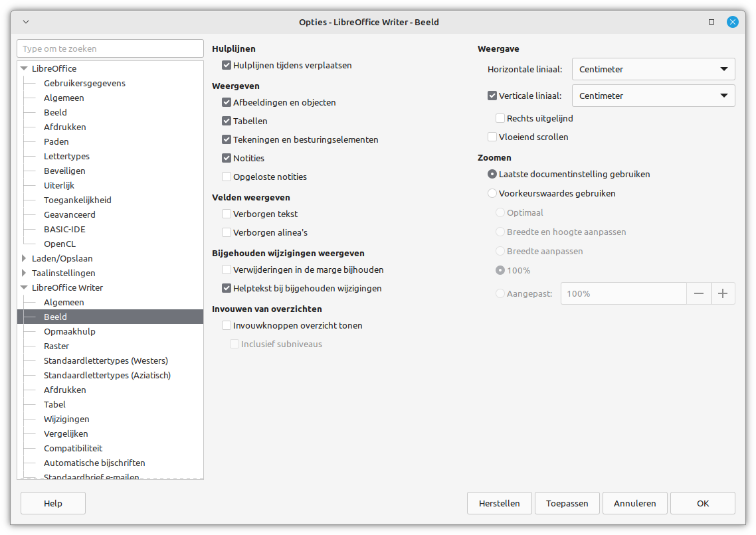Image resolution: width=756 pixels, height=535 pixels.
Task: Open the Beveiligen settings page
Action: [64, 171]
